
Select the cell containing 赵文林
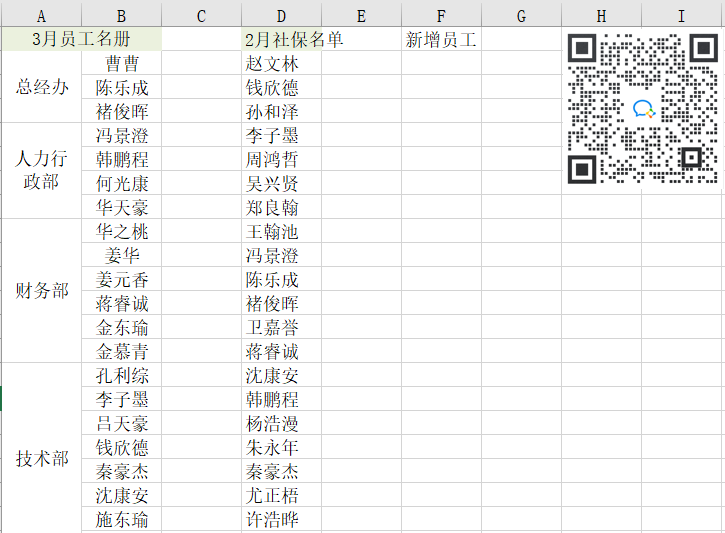(x=281, y=64)
